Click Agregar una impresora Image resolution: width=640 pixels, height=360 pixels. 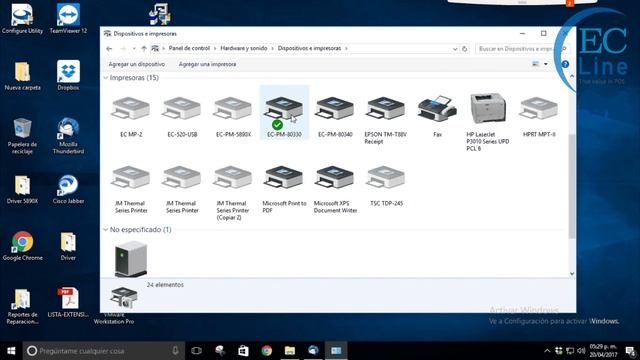tap(207, 64)
